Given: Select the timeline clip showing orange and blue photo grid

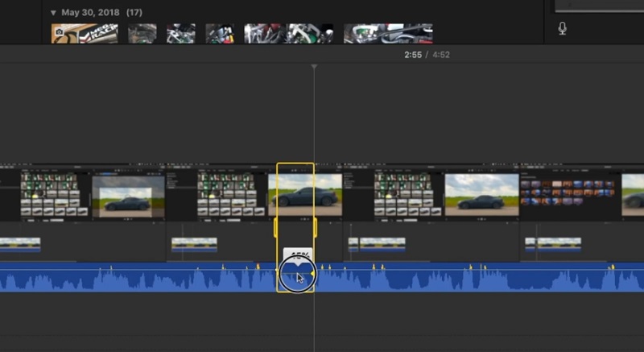Looking at the screenshot, I should [571, 192].
